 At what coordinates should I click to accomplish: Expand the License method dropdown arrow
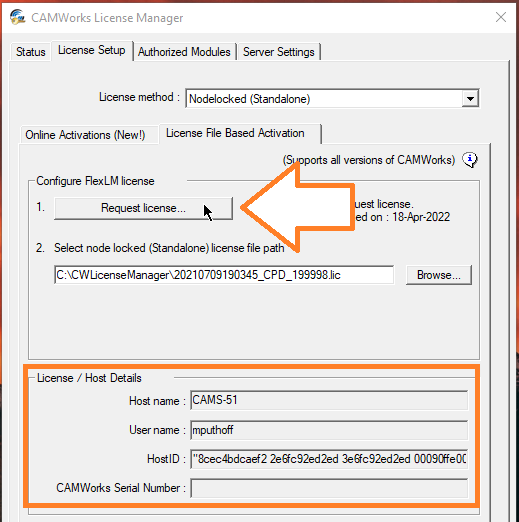pos(470,99)
